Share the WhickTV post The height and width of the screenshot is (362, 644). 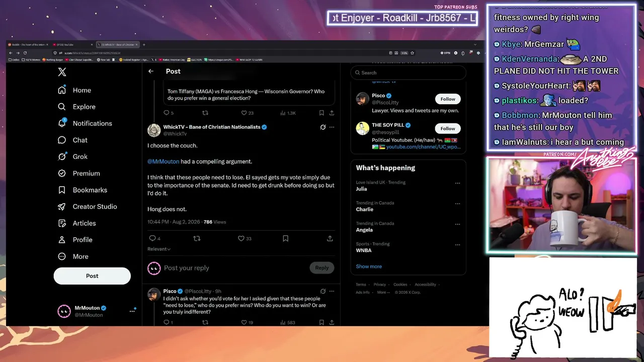point(330,238)
